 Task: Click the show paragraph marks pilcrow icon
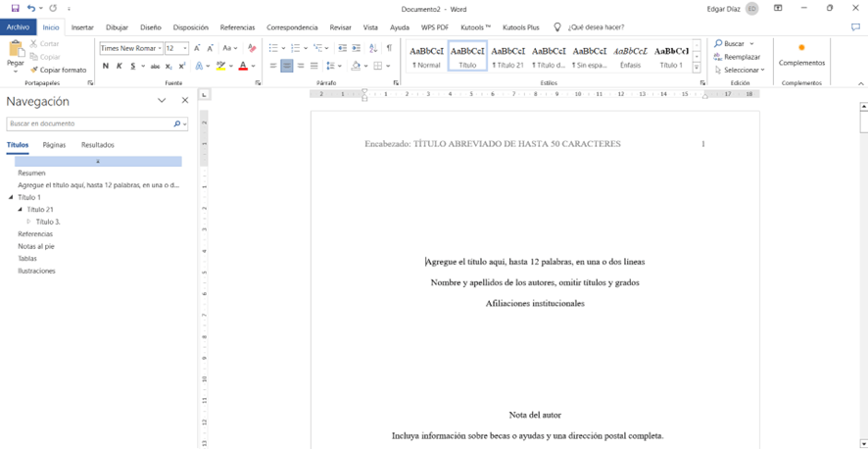(x=389, y=48)
